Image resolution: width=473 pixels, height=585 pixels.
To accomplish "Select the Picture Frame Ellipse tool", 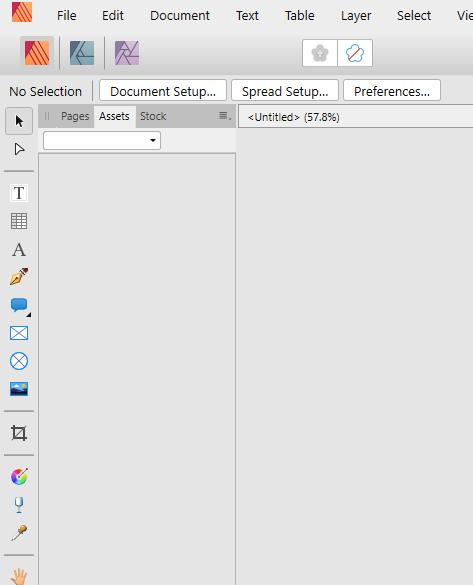I will click(19, 361).
